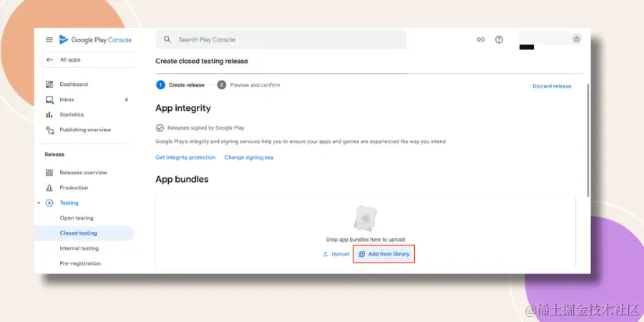Image resolution: width=644 pixels, height=322 pixels.
Task: Open Internal testing menu item
Action: tap(79, 248)
